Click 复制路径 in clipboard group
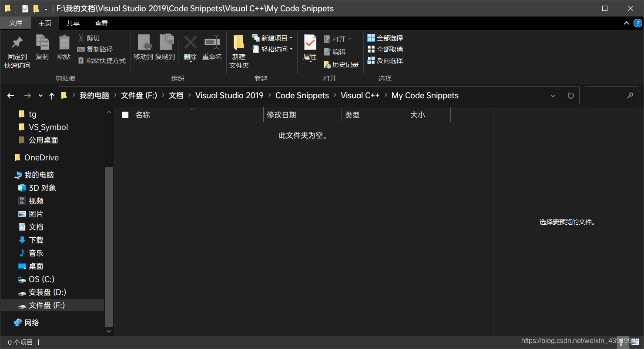The height and width of the screenshot is (349, 644). point(95,50)
